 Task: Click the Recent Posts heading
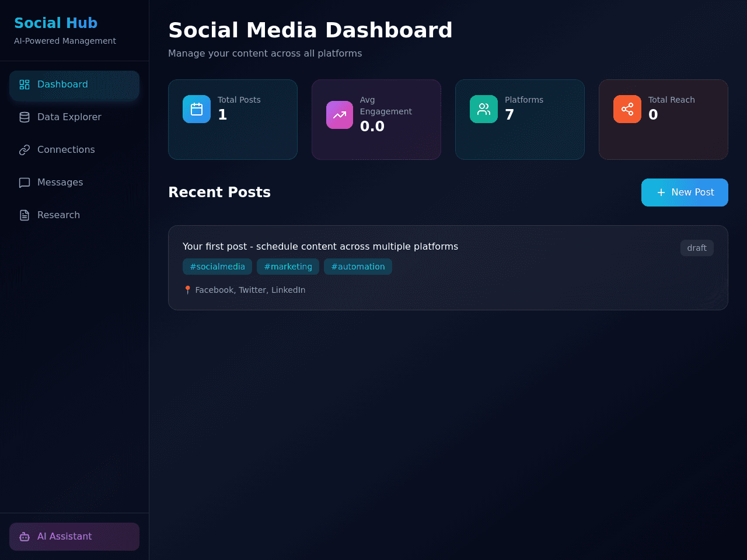[219, 192]
